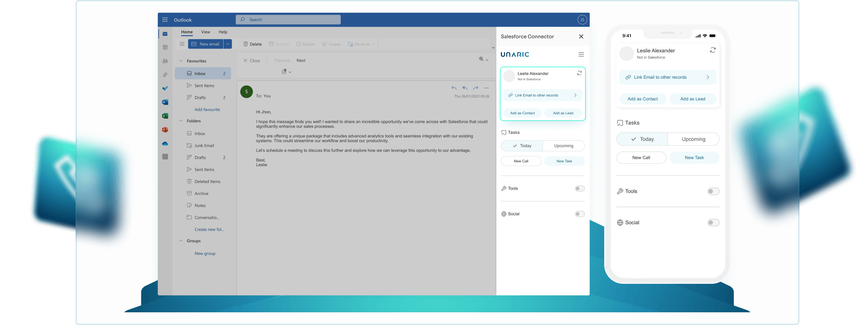The width and height of the screenshot is (868, 325).
Task: Open the New email dropdown arrow
Action: click(x=227, y=44)
